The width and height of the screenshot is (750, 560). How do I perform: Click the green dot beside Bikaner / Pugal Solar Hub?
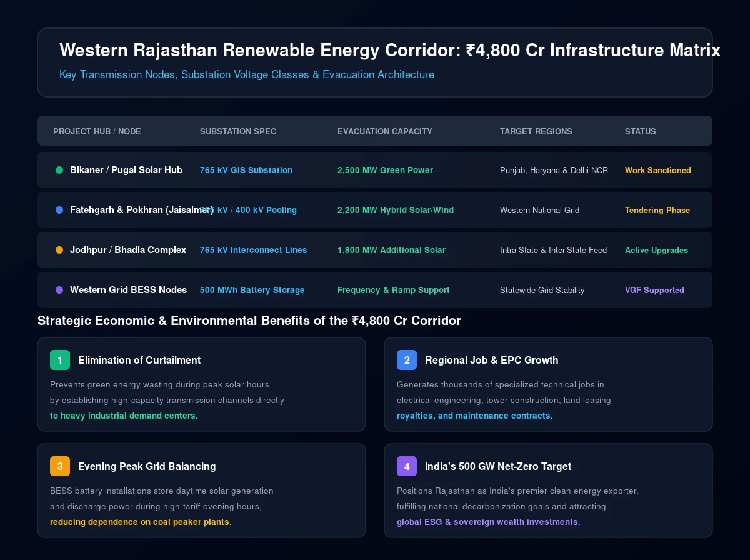tap(59, 170)
